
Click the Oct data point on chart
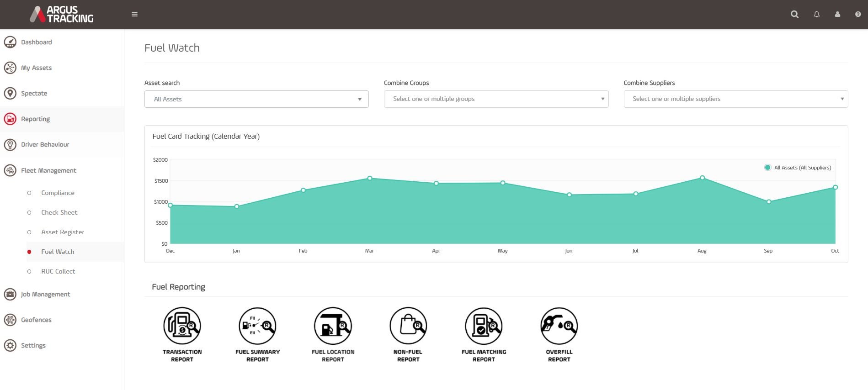pyautogui.click(x=835, y=187)
